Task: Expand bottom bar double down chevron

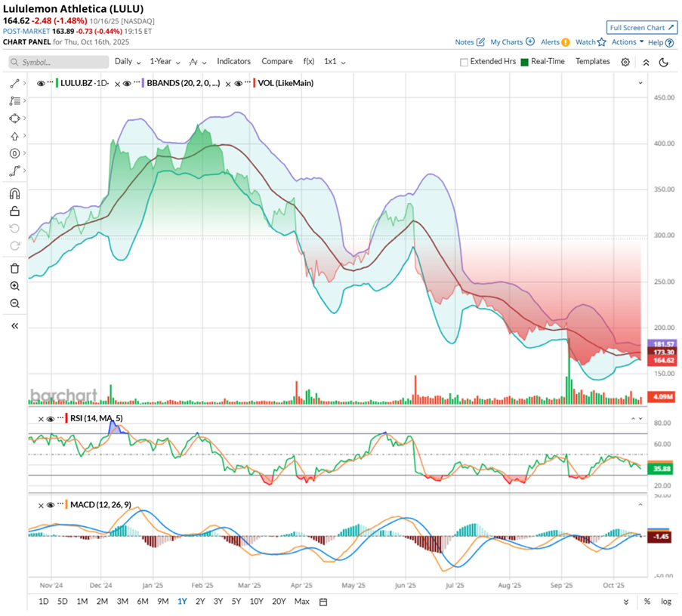Action: [626, 602]
